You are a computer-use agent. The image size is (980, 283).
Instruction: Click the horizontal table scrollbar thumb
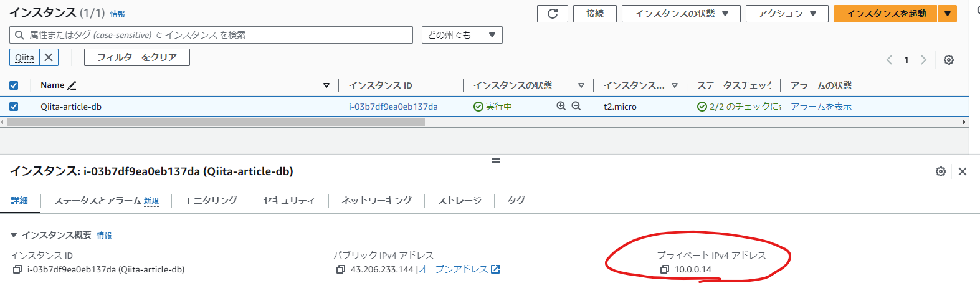pyautogui.click(x=216, y=122)
